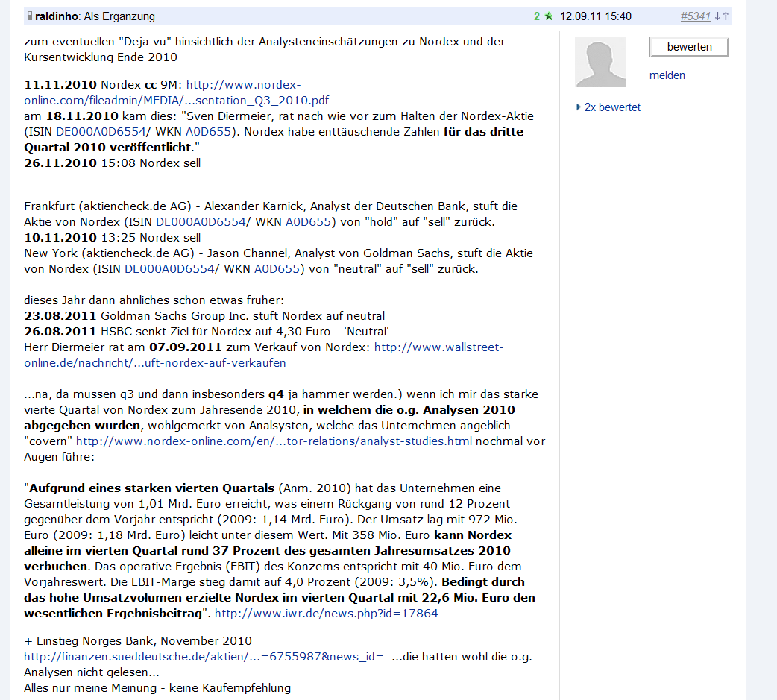
Task: Click the bold text 'q4' in the hammer sentence
Action: tap(276, 395)
